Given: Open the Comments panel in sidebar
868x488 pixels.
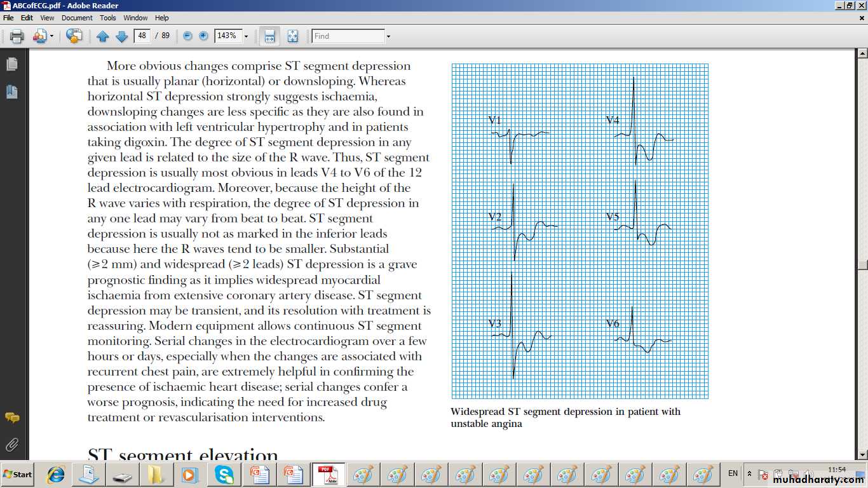Looking at the screenshot, I should pyautogui.click(x=11, y=417).
